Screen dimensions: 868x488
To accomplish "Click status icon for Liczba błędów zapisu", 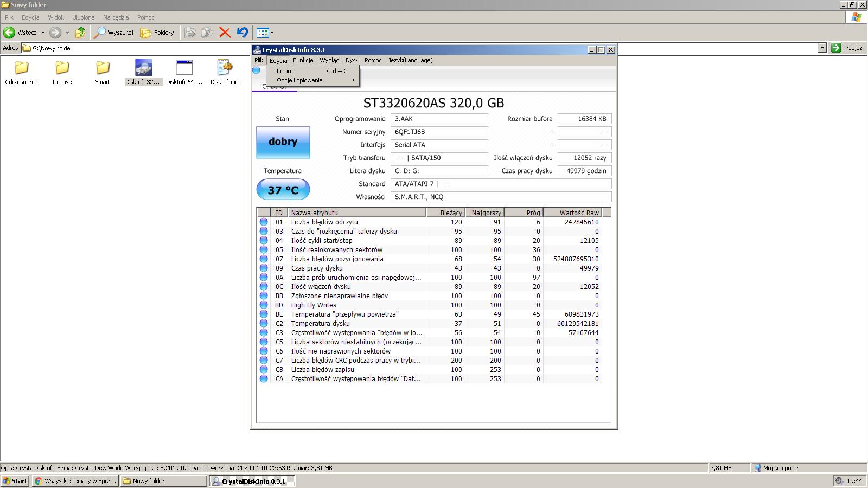I will point(264,369).
